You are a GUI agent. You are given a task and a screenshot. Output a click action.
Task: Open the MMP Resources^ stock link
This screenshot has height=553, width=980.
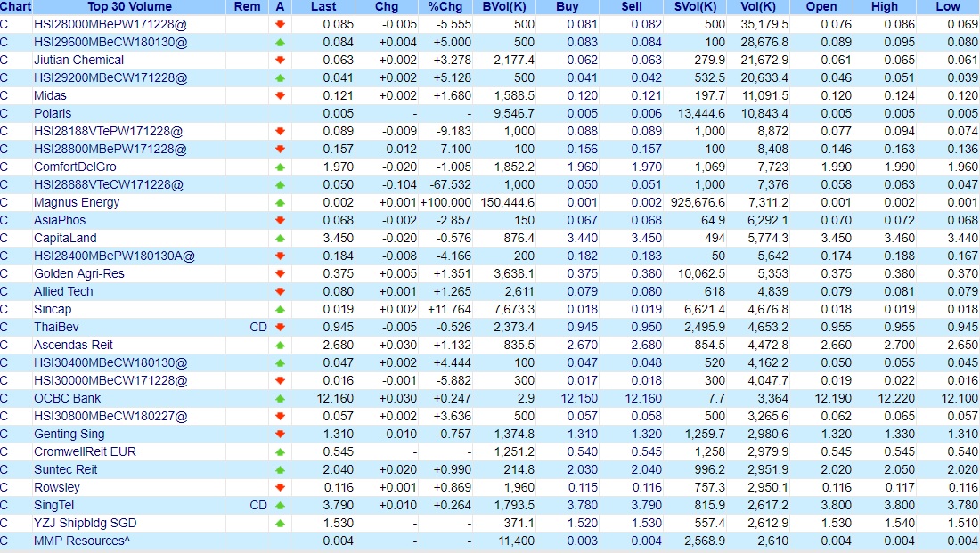(81, 541)
